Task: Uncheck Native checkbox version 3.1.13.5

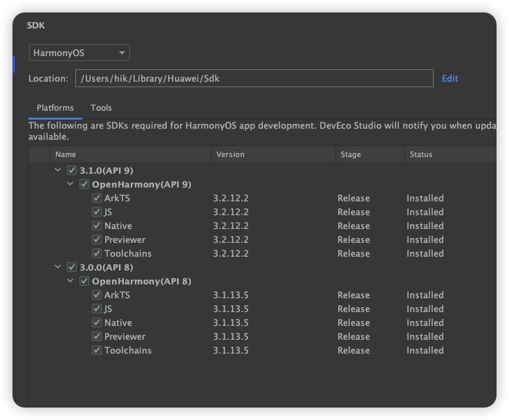Action: coord(96,322)
